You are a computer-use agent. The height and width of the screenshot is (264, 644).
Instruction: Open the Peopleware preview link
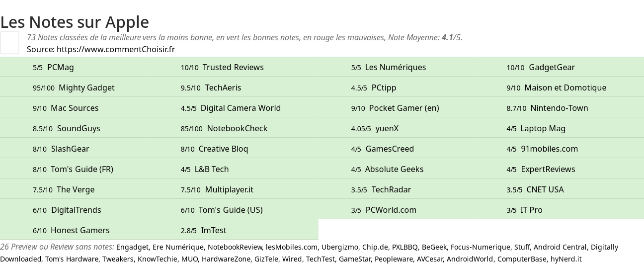pos(394,259)
